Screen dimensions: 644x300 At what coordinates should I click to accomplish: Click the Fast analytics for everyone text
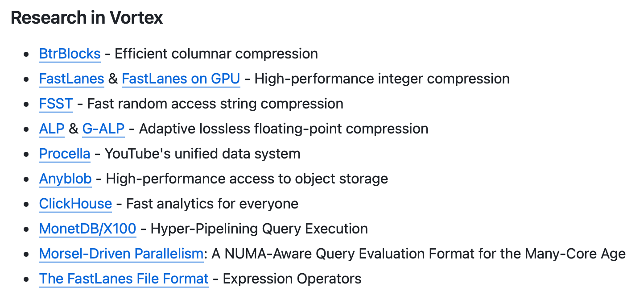pos(212,204)
